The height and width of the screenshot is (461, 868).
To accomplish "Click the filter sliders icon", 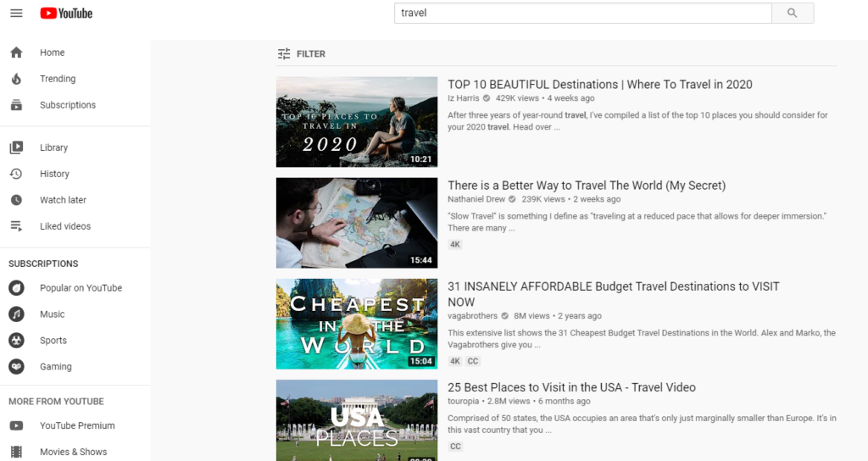I will pos(284,53).
